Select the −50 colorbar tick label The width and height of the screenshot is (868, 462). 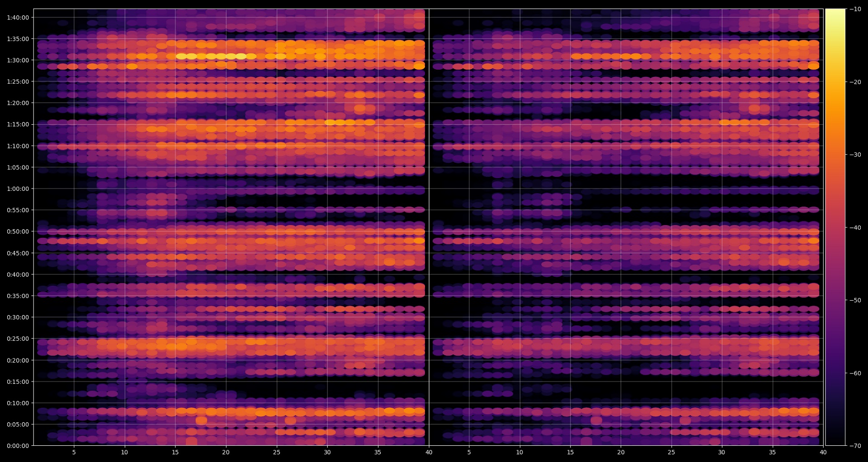[855, 300]
